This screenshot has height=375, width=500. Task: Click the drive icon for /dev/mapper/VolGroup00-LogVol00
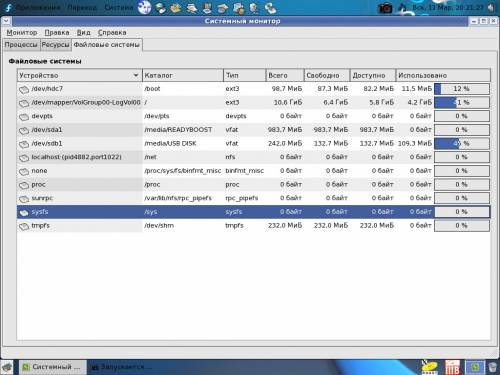[x=24, y=103]
